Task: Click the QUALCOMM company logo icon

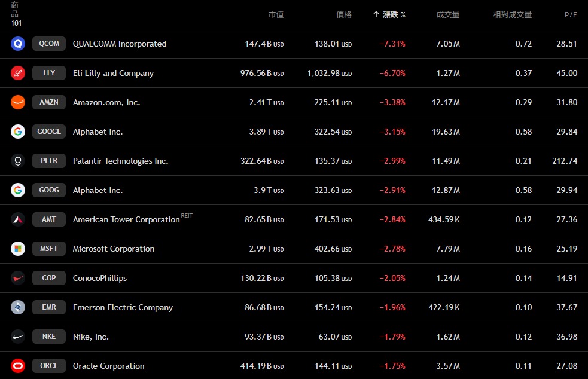Action: pyautogui.click(x=18, y=44)
